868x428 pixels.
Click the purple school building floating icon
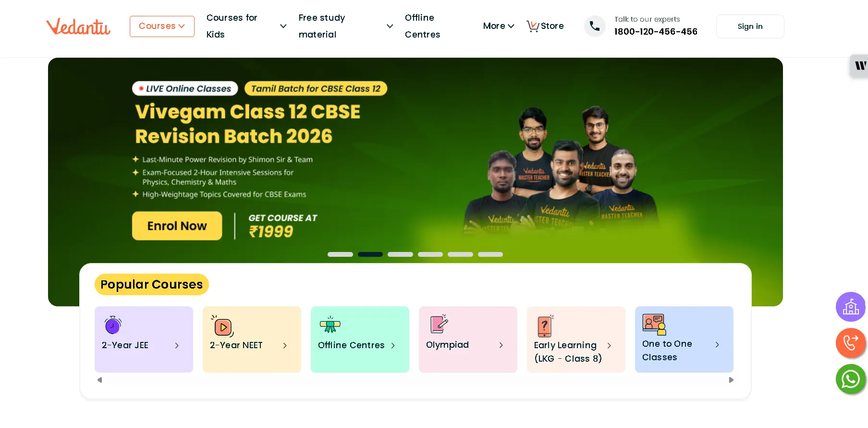point(851,307)
